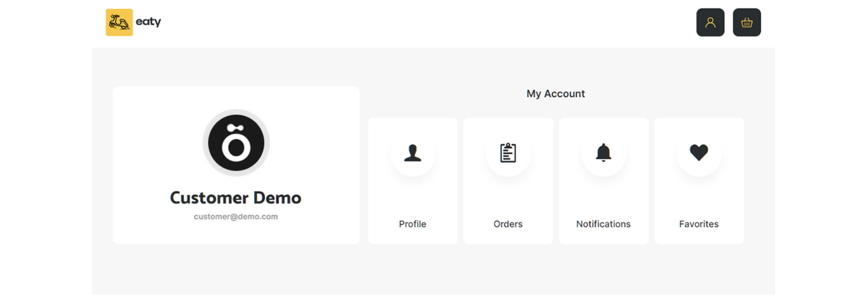
Task: Open the Profile text label
Action: [x=413, y=224]
